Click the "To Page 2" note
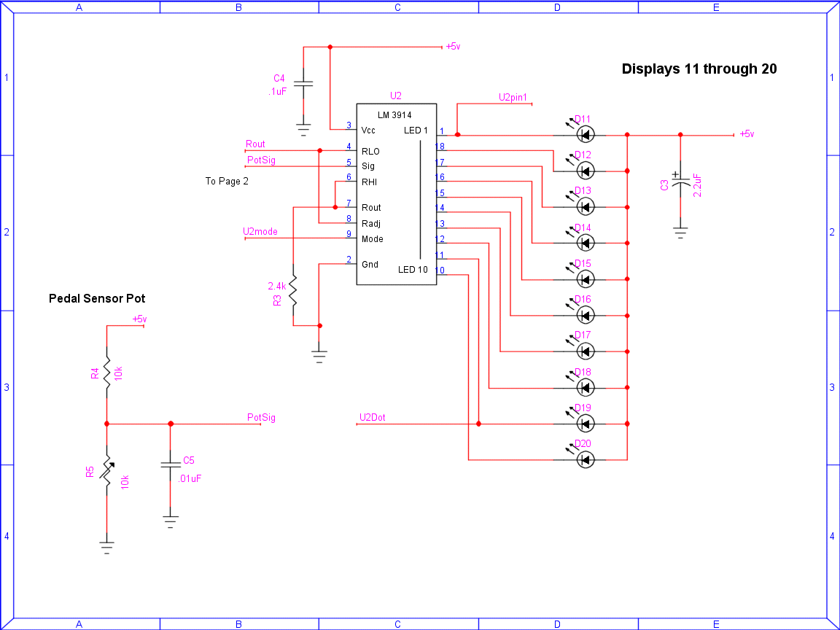 click(227, 181)
